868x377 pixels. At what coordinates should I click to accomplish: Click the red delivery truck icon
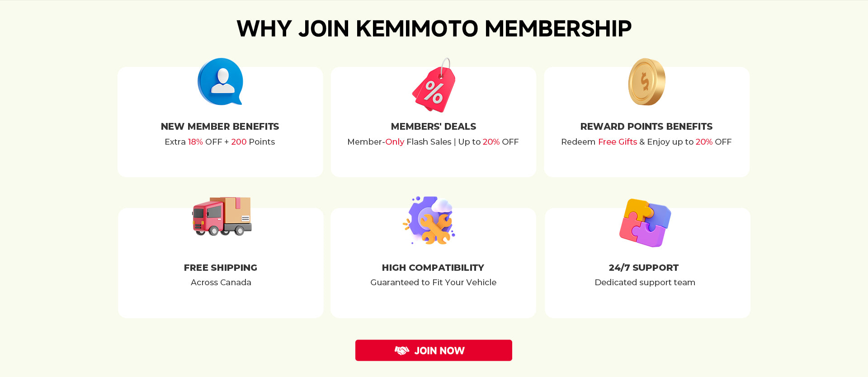point(222,216)
